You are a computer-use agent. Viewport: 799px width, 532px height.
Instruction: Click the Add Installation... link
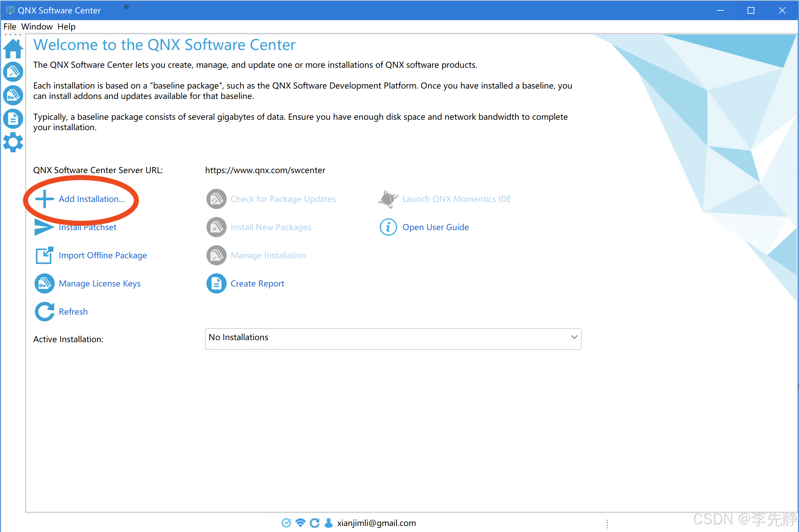92,199
